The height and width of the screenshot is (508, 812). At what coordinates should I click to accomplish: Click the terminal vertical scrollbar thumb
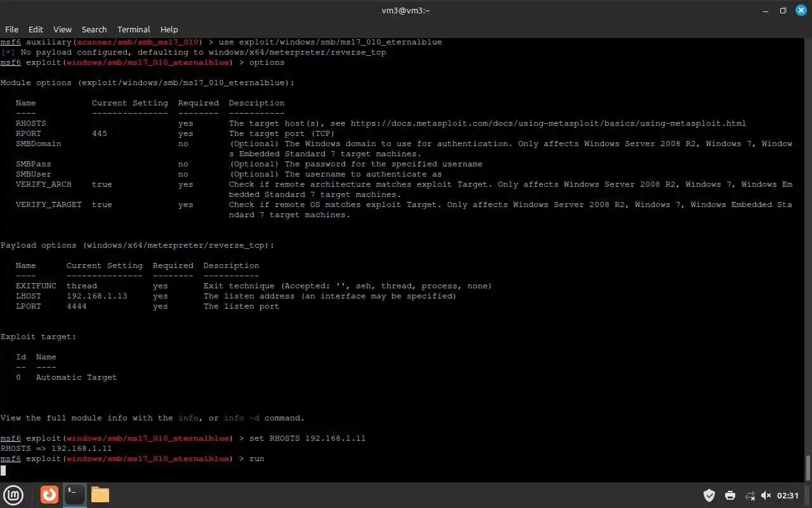(808, 469)
